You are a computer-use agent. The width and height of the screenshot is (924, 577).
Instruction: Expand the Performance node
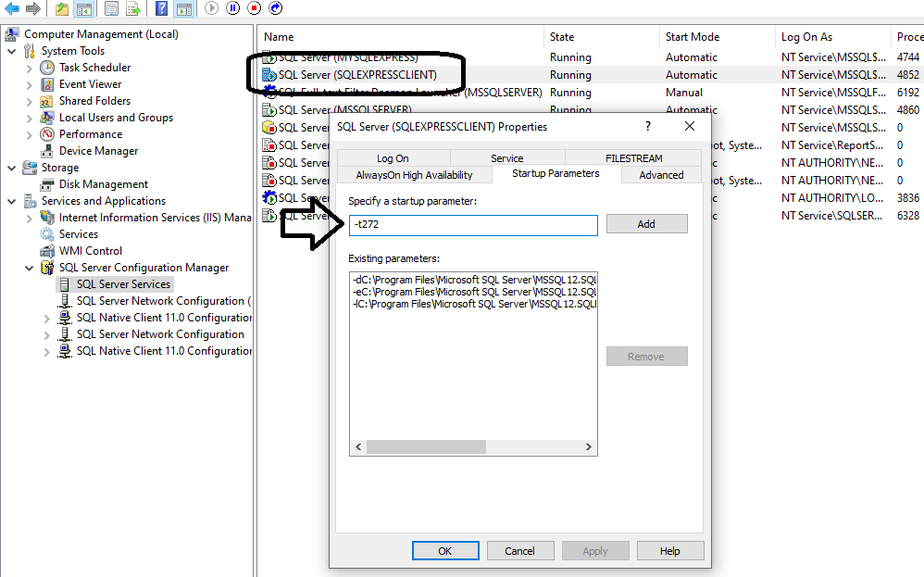click(30, 135)
